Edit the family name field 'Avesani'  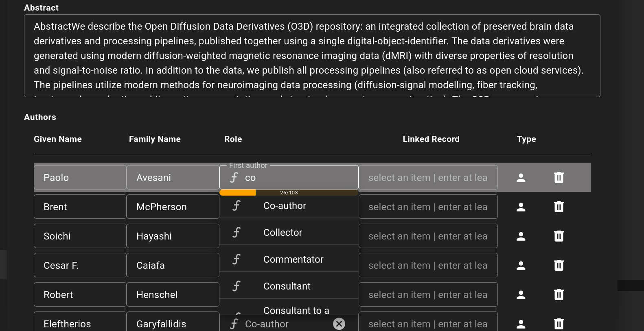pyautogui.click(x=173, y=177)
